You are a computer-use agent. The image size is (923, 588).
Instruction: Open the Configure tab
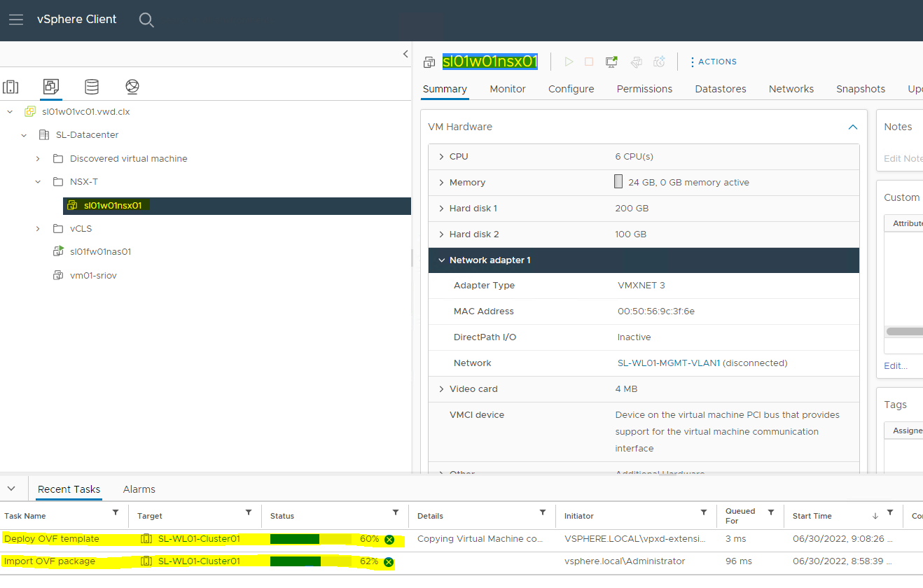coord(571,89)
